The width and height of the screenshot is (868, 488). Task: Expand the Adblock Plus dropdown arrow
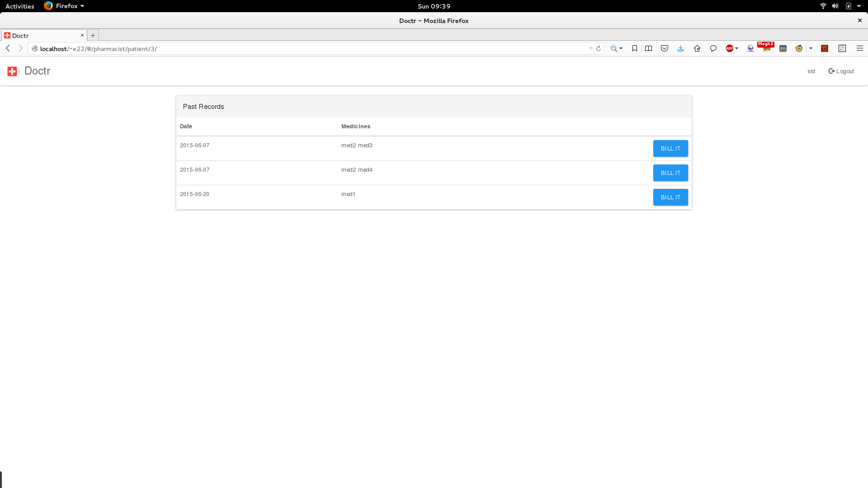point(737,48)
